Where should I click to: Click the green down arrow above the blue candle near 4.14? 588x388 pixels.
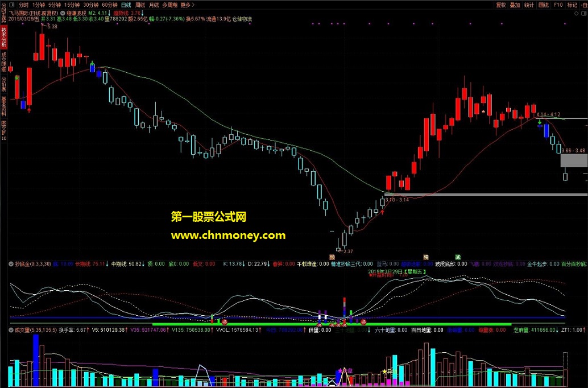(x=540, y=122)
